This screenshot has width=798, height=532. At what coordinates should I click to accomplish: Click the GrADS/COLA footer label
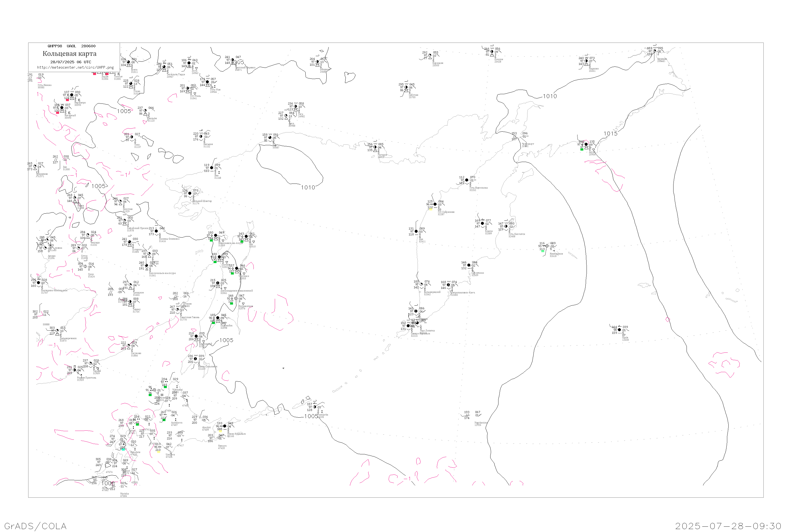[35, 526]
